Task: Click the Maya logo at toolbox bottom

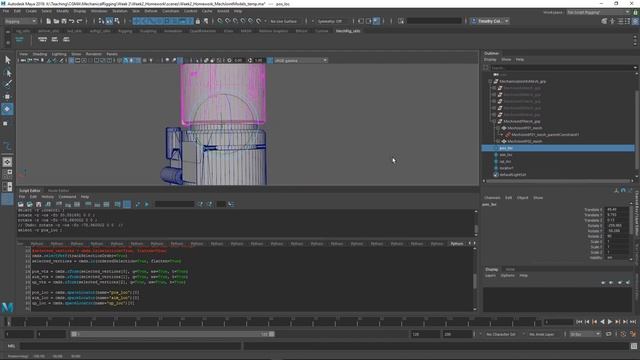Action: click(x=7, y=307)
